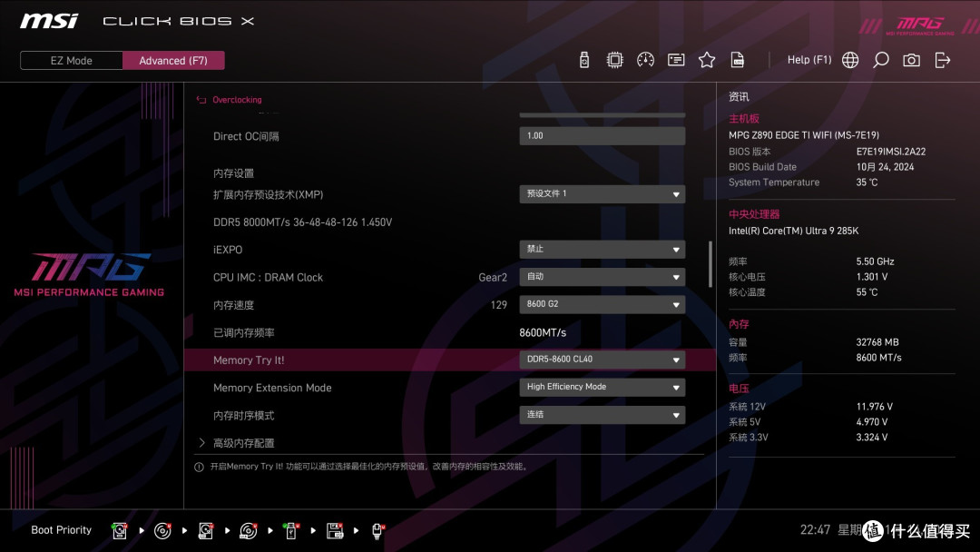The width and height of the screenshot is (980, 552).
Task: Click the Boot Priority label
Action: click(x=62, y=530)
